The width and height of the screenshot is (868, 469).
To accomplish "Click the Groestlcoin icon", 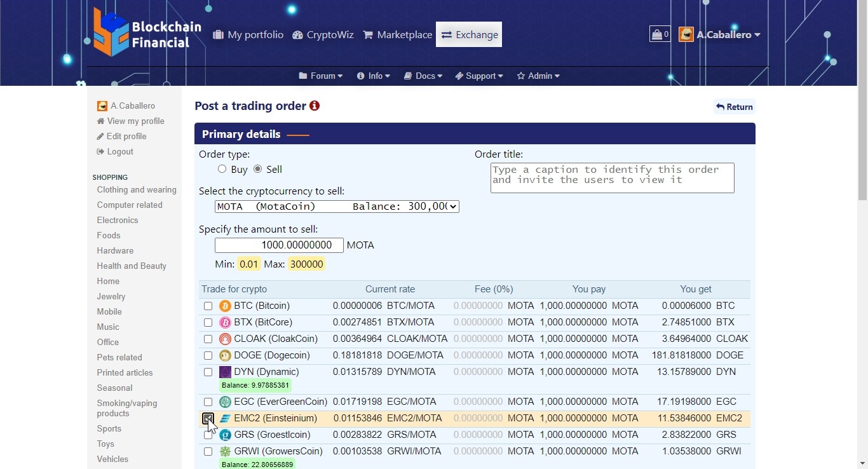I will 225,435.
